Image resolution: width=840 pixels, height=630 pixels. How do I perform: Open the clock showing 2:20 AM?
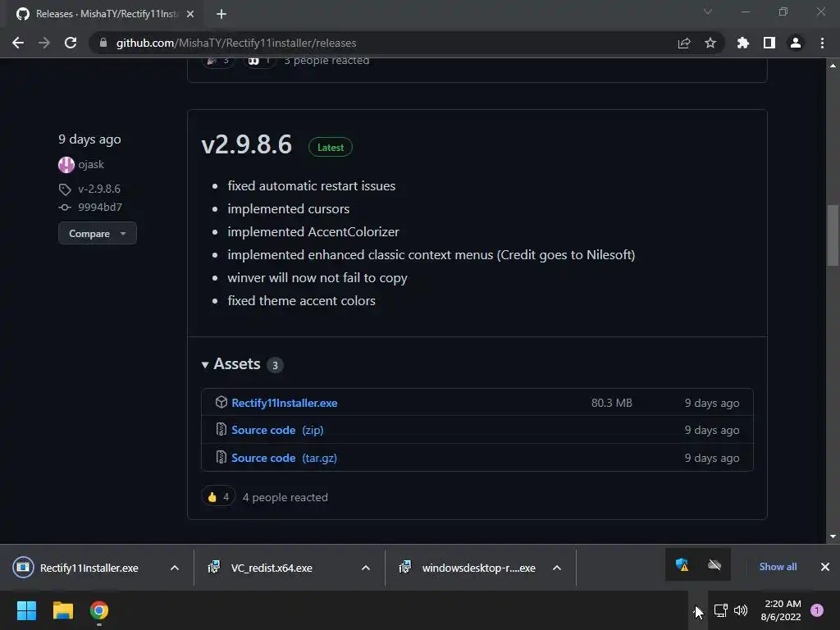(781, 610)
